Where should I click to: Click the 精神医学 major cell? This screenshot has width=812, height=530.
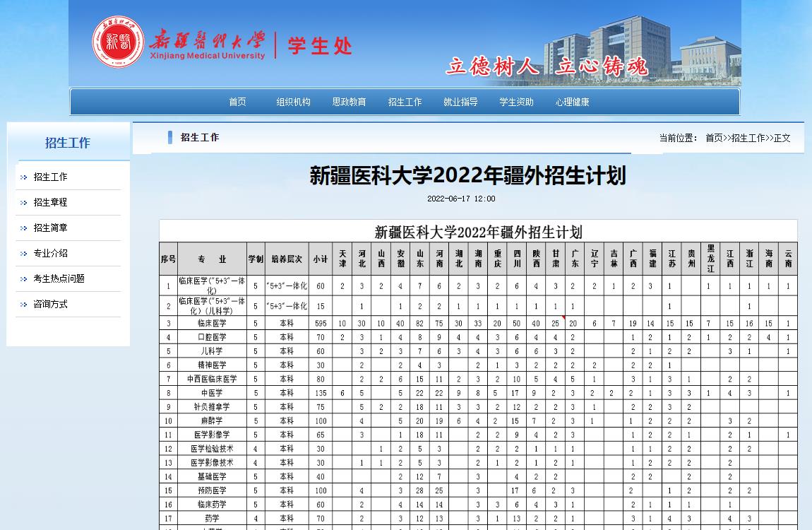click(x=212, y=365)
